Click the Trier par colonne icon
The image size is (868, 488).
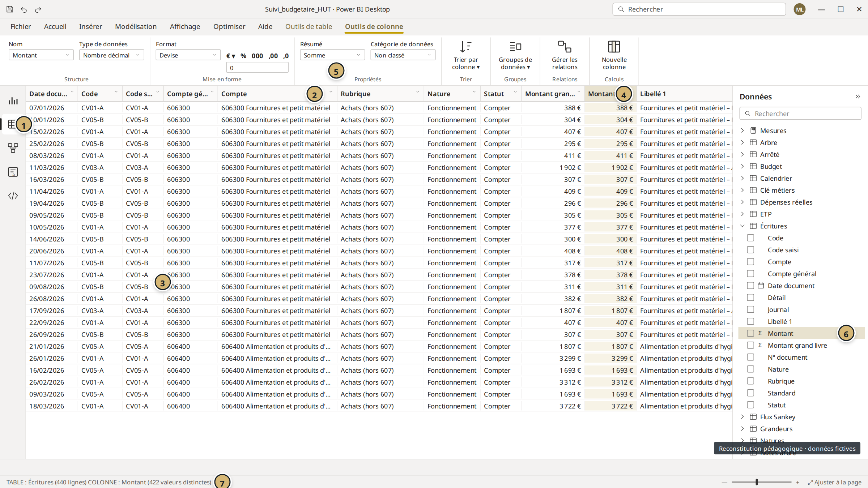[466, 47]
